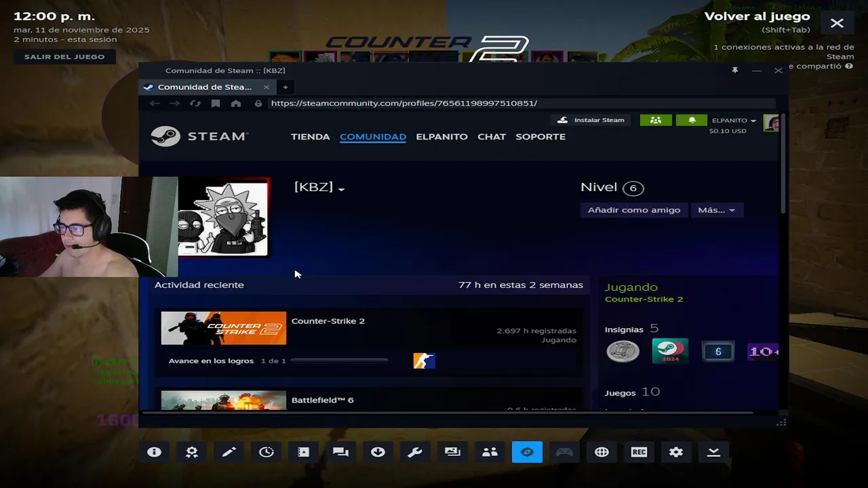868x488 pixels.
Task: Open the green notifications bell button
Action: click(692, 120)
